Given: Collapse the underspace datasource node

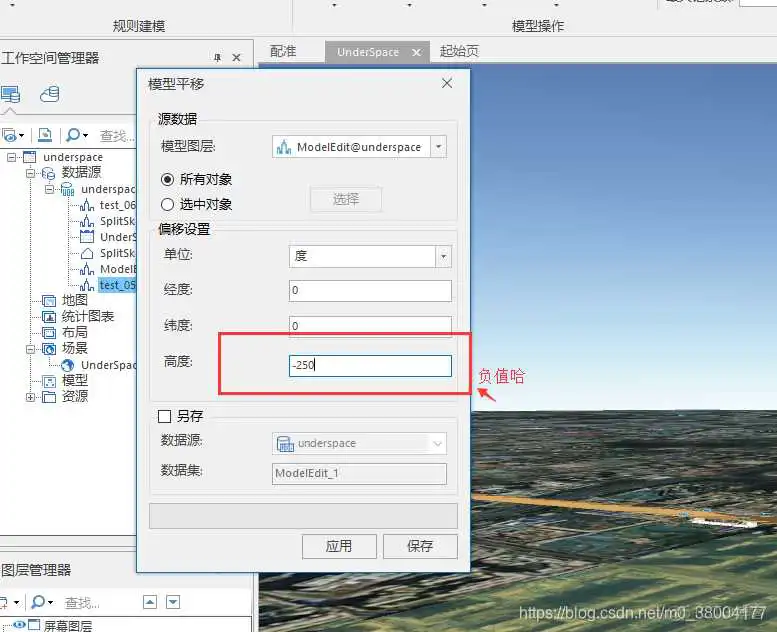Looking at the screenshot, I should (49, 189).
